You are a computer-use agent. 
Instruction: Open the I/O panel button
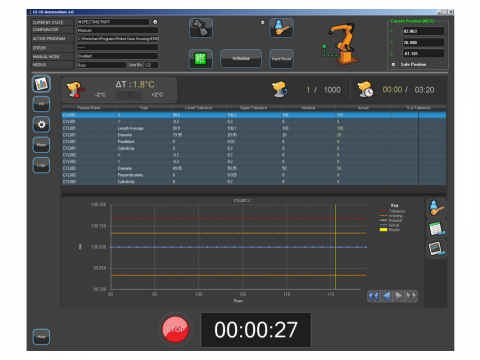41,104
